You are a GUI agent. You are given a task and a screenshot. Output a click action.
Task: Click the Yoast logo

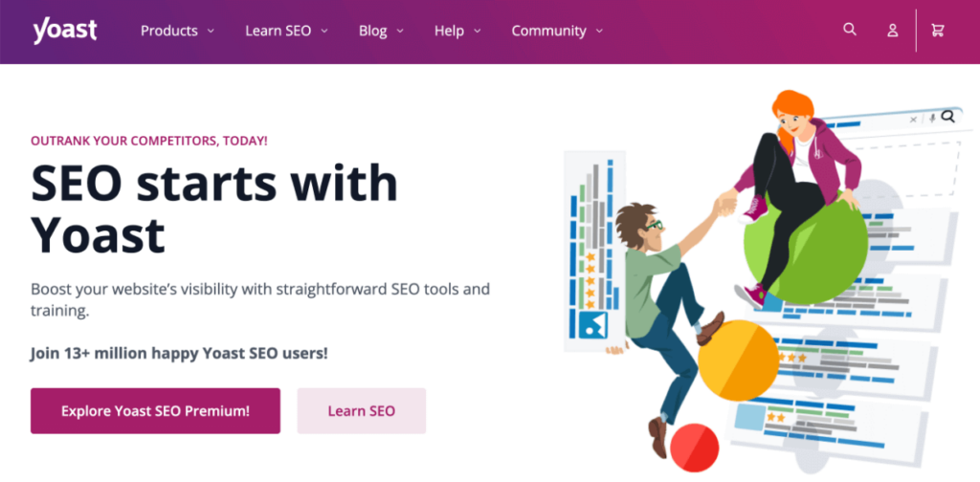[x=65, y=31]
